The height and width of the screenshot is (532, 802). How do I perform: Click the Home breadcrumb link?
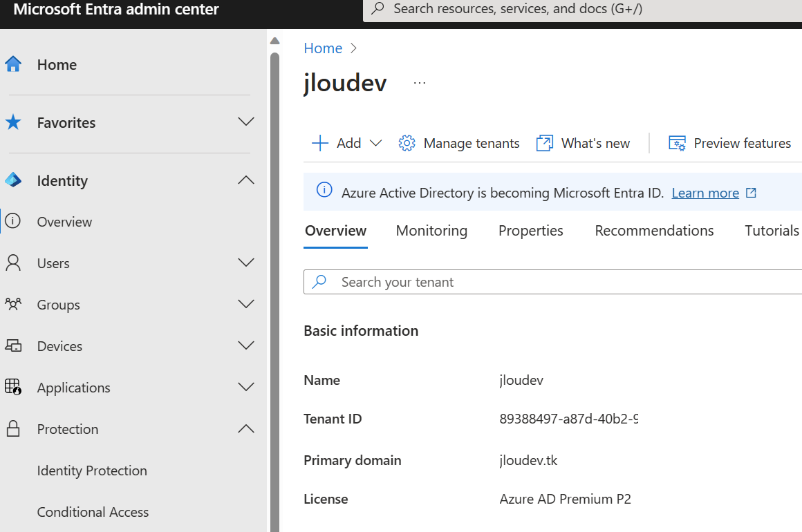click(323, 48)
